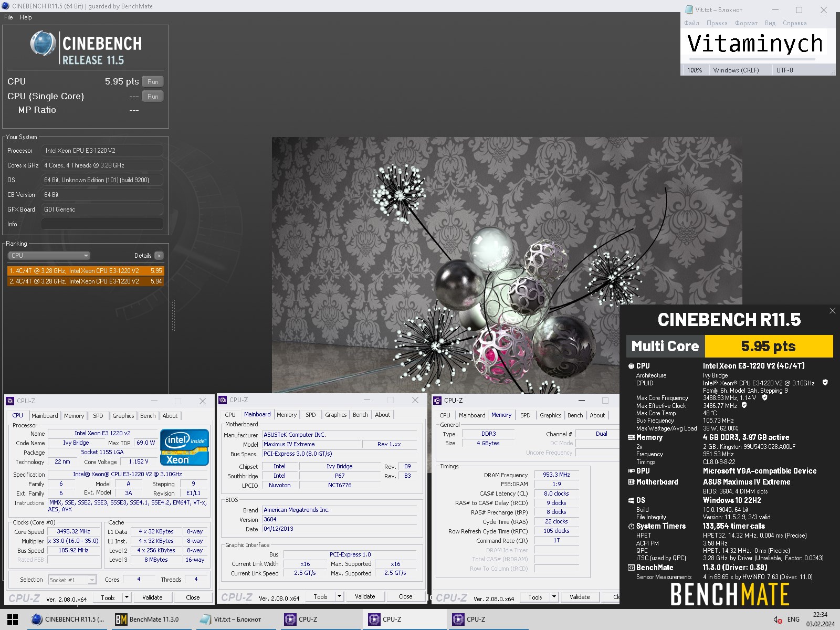Switch to Mainboard tab in left CPU-Z window
The height and width of the screenshot is (630, 840).
pos(45,416)
